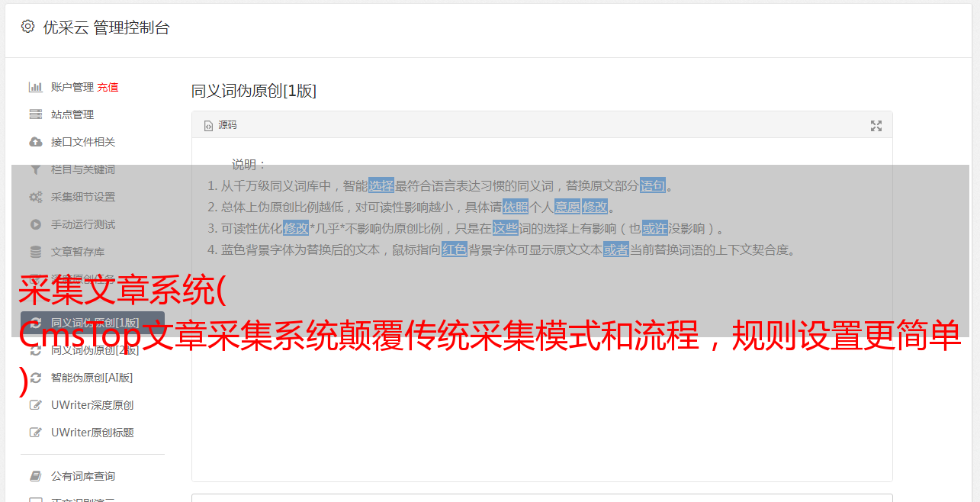
Task: Click the 文章暂存库 database icon
Action: pos(35,252)
